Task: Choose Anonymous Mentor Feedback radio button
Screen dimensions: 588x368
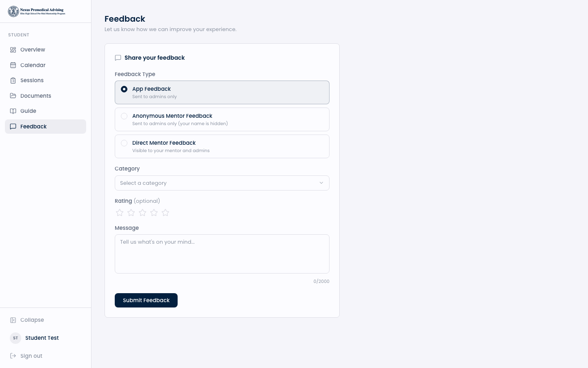Action: click(124, 116)
